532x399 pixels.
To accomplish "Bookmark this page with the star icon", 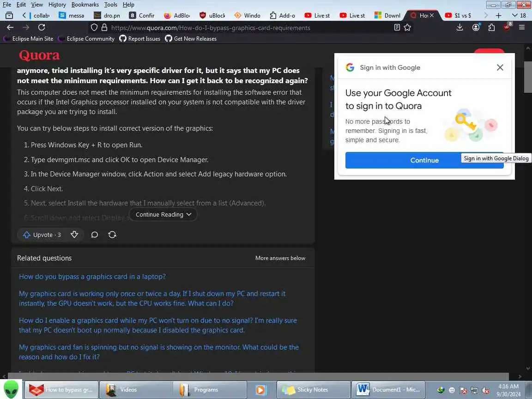I will click(407, 28).
